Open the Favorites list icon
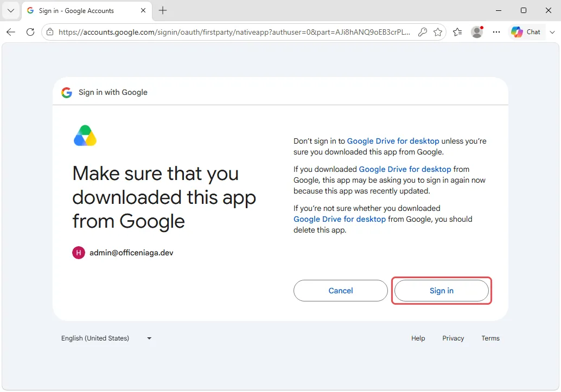The width and height of the screenshot is (561, 392). click(457, 32)
